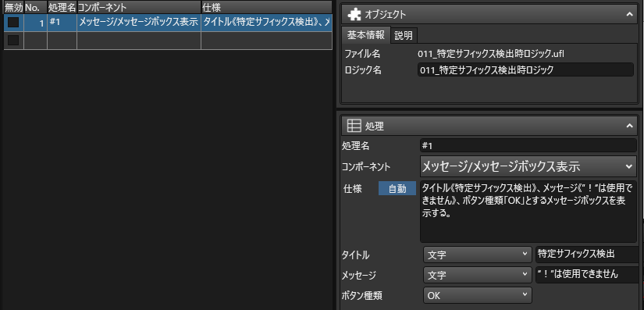Toggle the 無効 checkbox in the empty second row
Screen dimensions: 644x310
(13, 41)
